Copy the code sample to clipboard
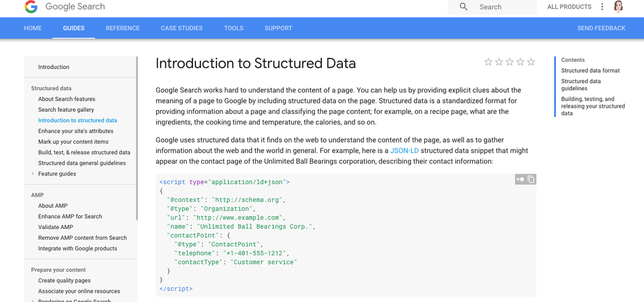 tap(531, 179)
